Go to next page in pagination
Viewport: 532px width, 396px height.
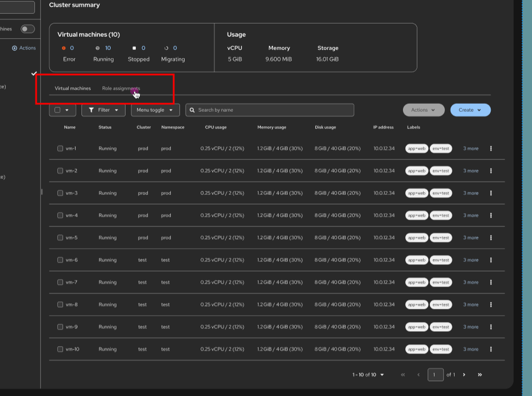(464, 375)
